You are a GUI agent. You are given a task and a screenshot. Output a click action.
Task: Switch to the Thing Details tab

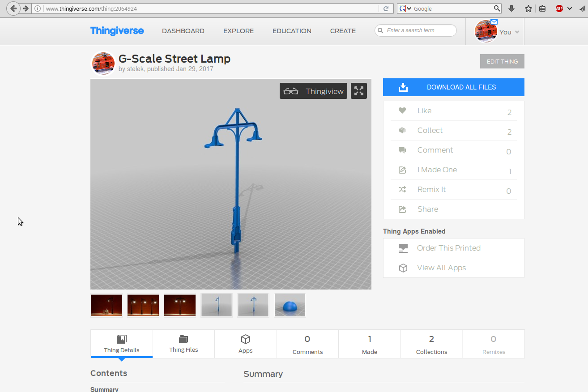(122, 344)
